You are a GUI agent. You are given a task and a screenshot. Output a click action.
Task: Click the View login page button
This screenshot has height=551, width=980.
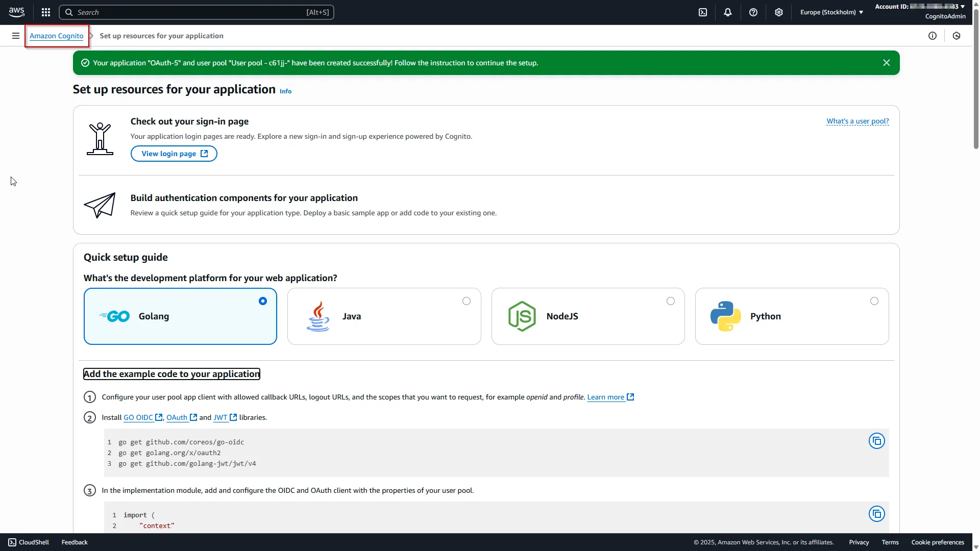[x=174, y=154]
